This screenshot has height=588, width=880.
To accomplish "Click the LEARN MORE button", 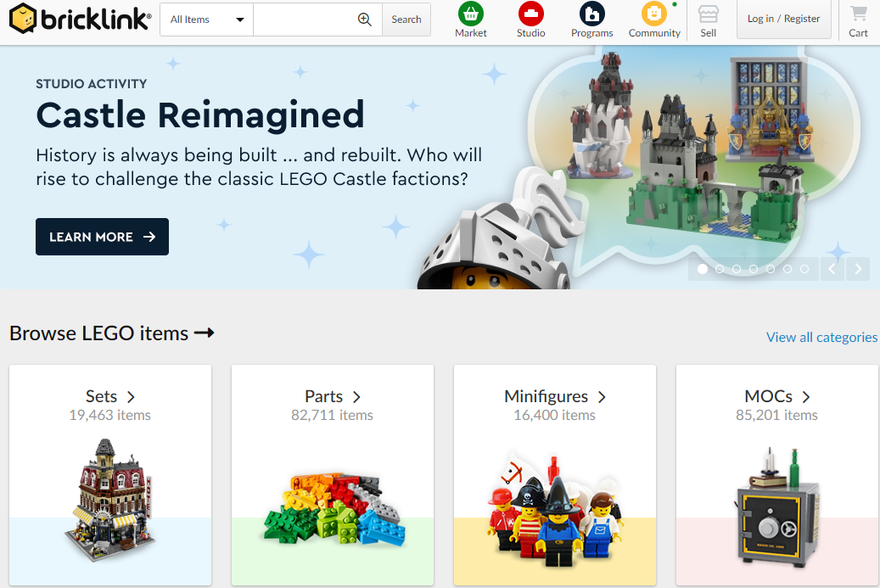I will click(x=102, y=237).
